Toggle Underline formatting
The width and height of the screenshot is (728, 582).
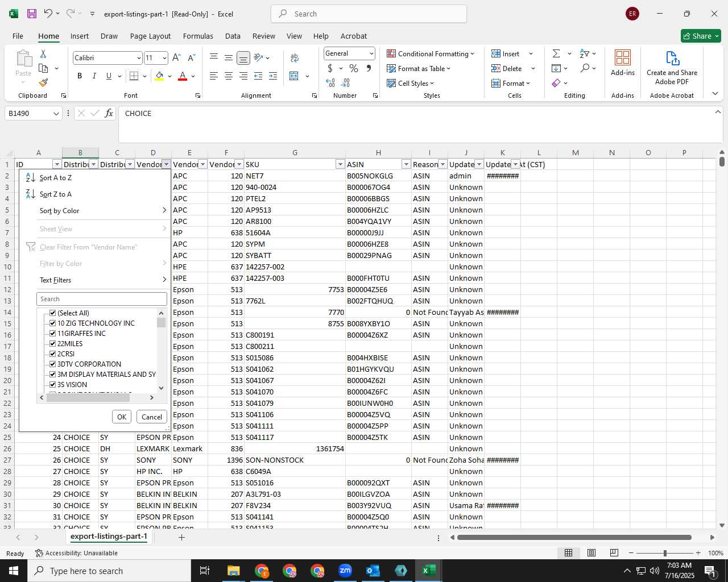click(x=109, y=76)
